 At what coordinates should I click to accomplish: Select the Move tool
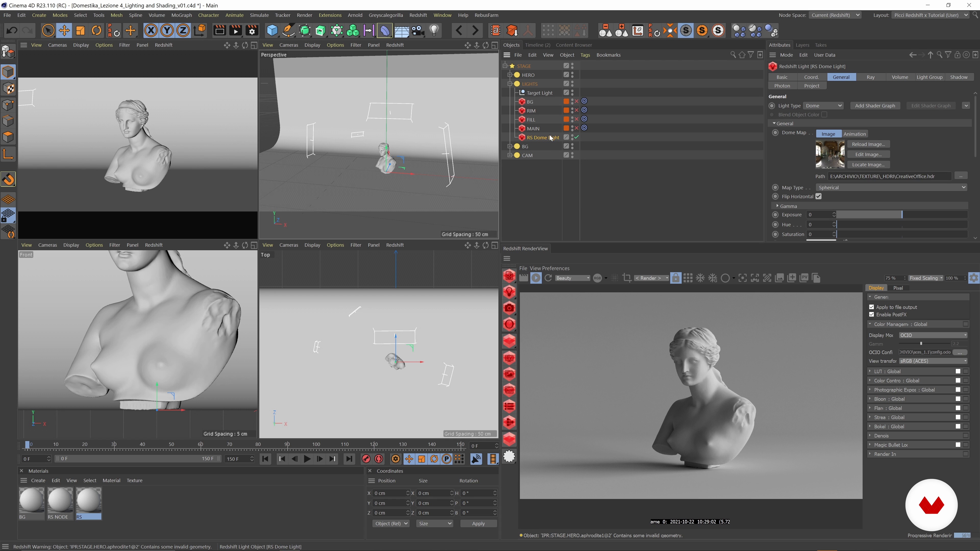[x=64, y=30]
